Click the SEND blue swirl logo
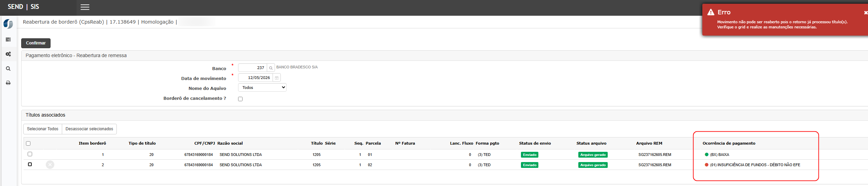868x186 pixels. (x=8, y=24)
